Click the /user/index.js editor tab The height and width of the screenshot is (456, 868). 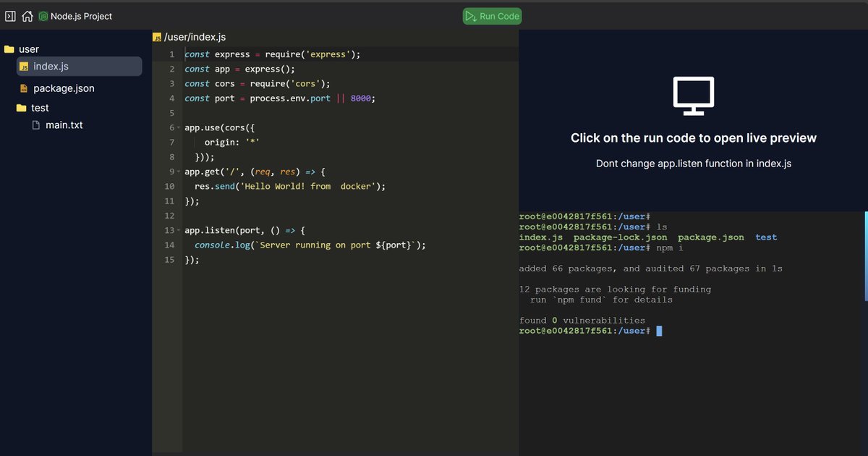pos(190,37)
